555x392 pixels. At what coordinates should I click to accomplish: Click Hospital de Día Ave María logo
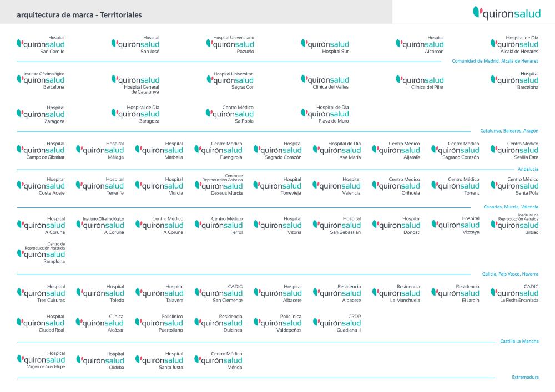point(337,151)
